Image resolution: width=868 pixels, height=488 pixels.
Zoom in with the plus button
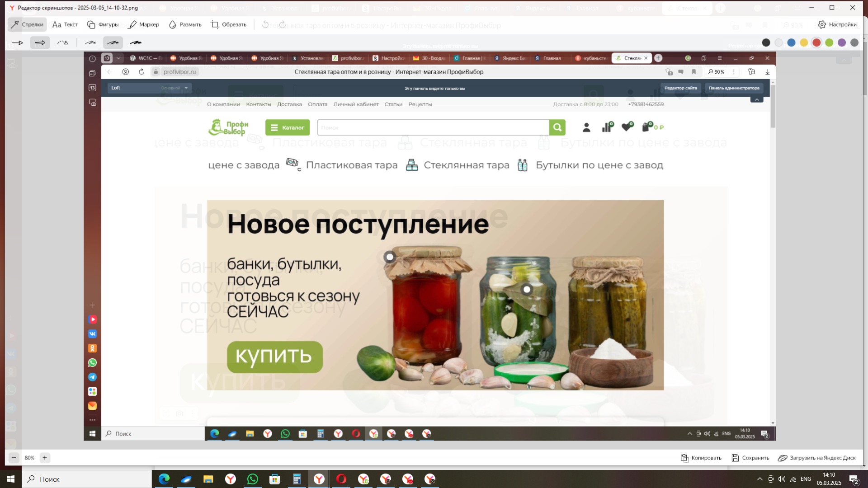click(x=45, y=458)
